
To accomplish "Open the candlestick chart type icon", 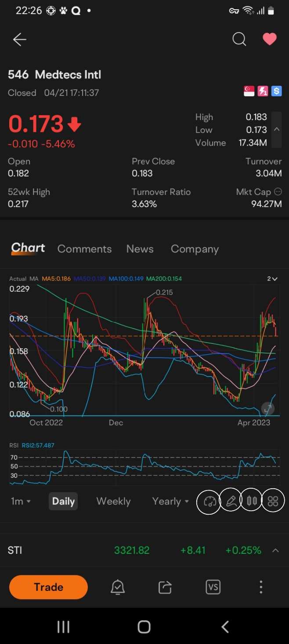I will coord(252,501).
